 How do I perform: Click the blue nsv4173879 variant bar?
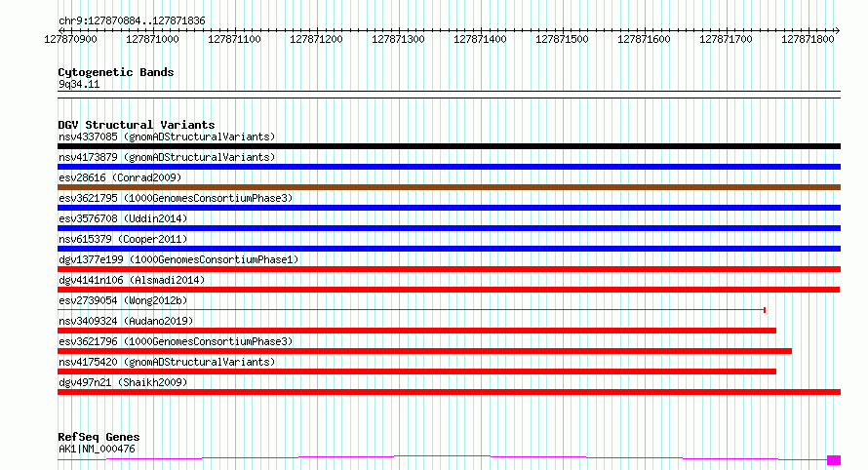449,167
